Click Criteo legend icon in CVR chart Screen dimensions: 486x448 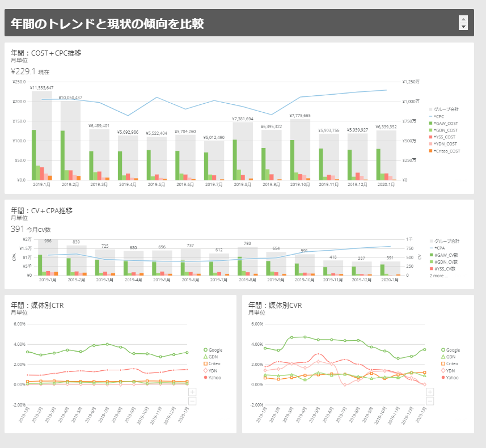444,364
